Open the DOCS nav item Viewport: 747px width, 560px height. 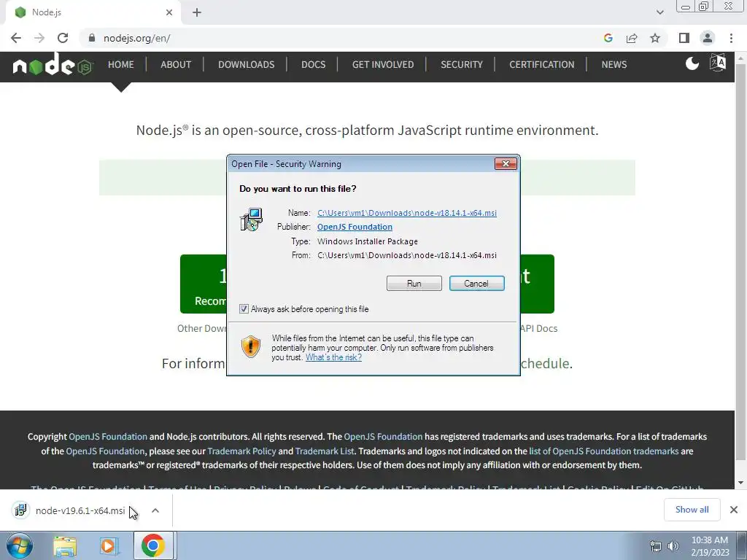click(314, 64)
